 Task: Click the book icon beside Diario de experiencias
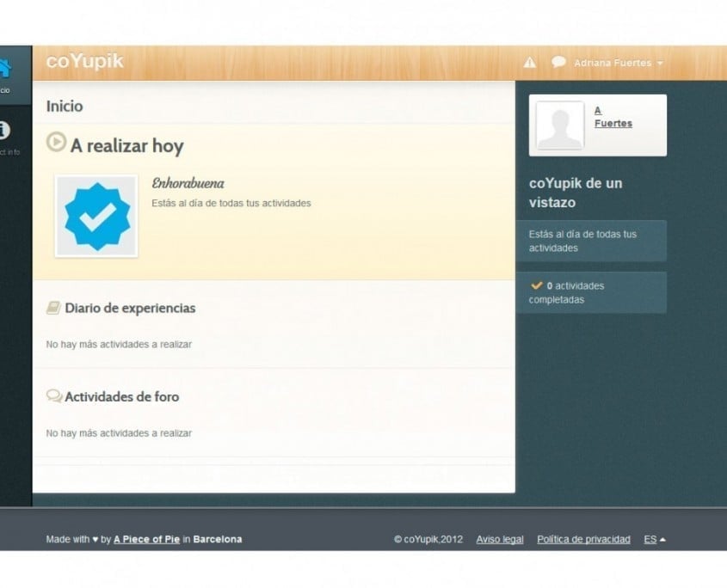click(53, 308)
